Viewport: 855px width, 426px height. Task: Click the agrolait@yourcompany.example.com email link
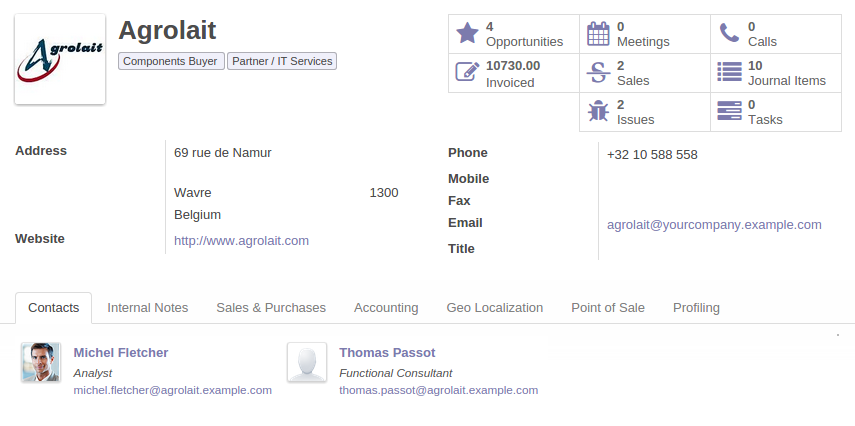[714, 225]
